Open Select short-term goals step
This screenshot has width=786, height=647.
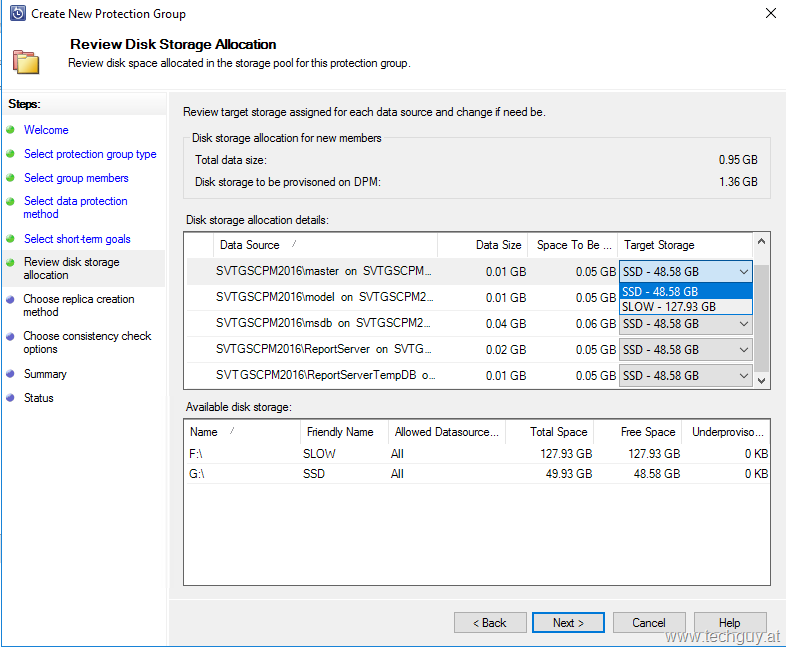[x=77, y=239]
